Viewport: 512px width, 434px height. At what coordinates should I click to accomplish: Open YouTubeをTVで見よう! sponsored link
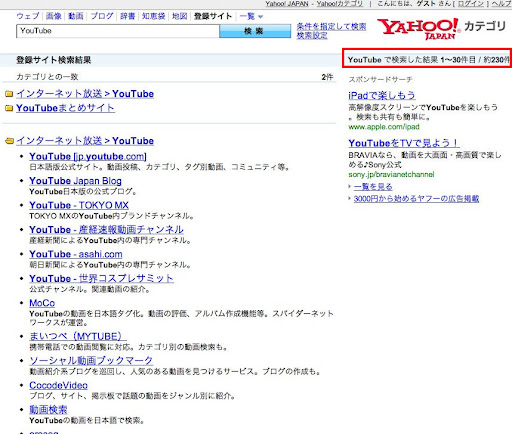(x=404, y=143)
